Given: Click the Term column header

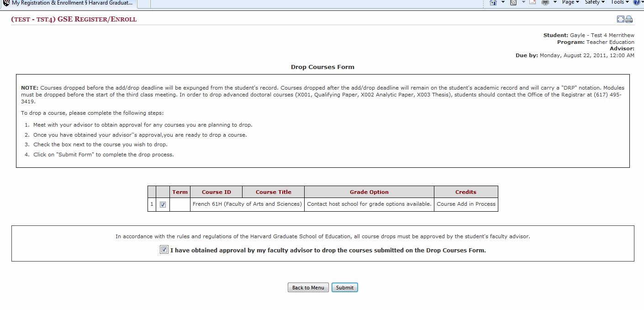Looking at the screenshot, I should pyautogui.click(x=180, y=192).
